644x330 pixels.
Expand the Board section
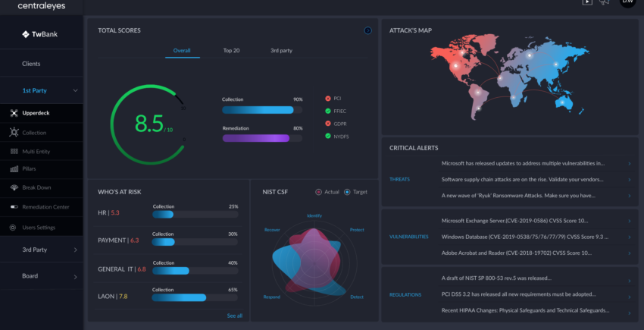pyautogui.click(x=76, y=277)
